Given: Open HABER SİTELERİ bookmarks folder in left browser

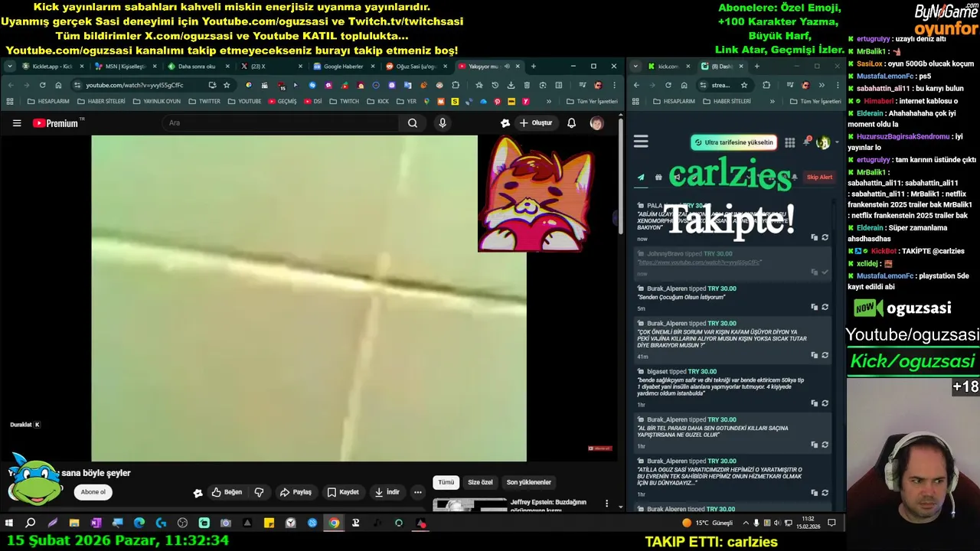Looking at the screenshot, I should 100,101.
